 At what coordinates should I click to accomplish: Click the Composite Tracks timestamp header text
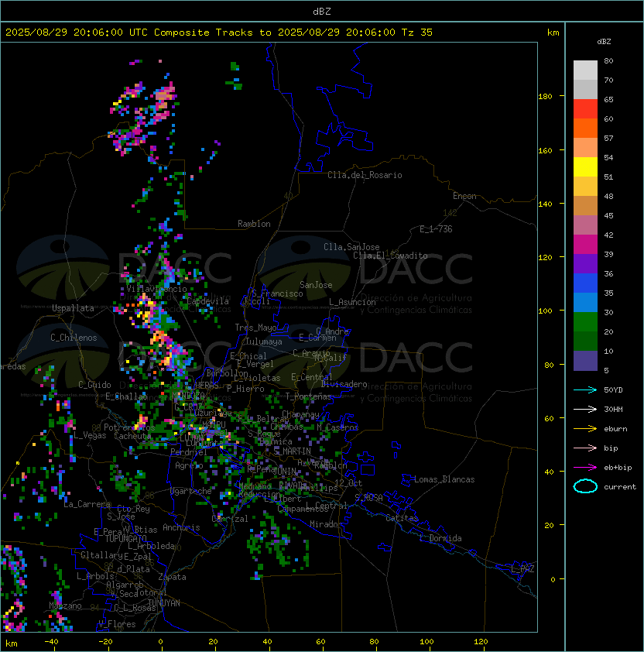[219, 33]
